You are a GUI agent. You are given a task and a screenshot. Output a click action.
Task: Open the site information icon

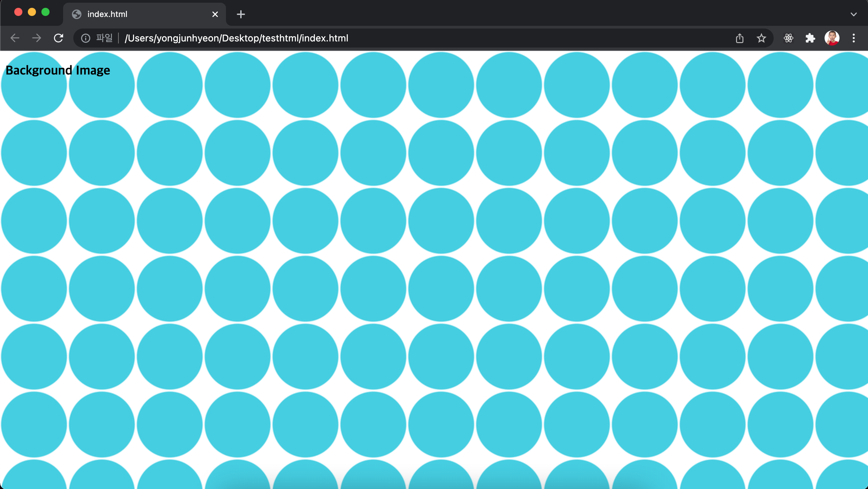pos(86,38)
